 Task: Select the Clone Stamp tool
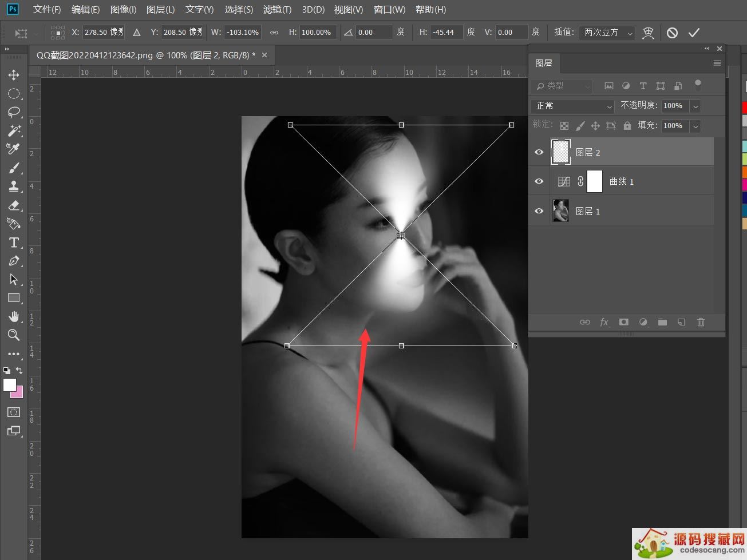[14, 186]
